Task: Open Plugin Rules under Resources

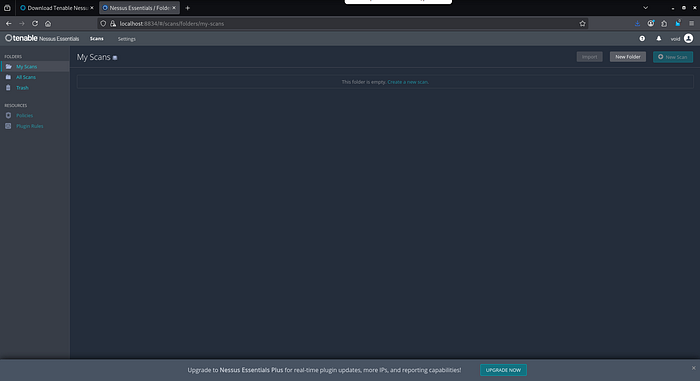Action: pyautogui.click(x=29, y=126)
